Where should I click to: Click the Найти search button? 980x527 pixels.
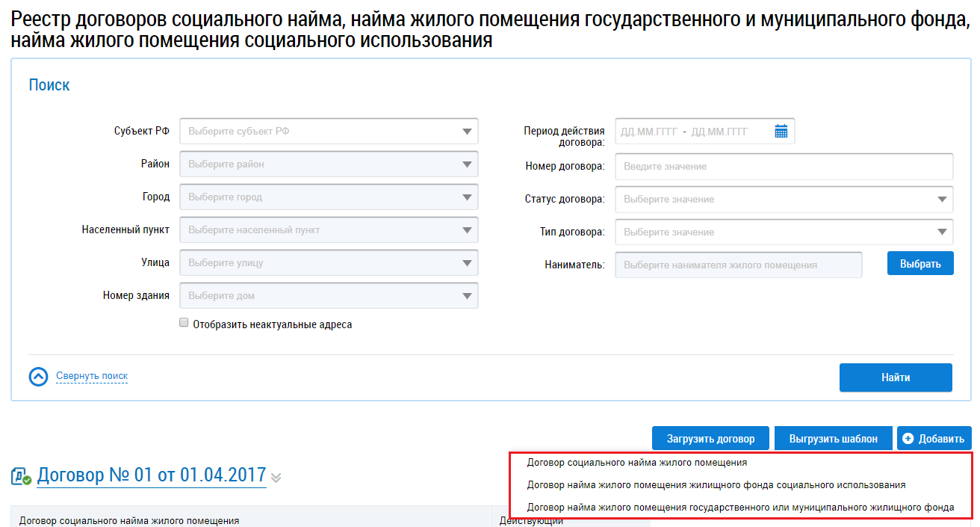896,377
